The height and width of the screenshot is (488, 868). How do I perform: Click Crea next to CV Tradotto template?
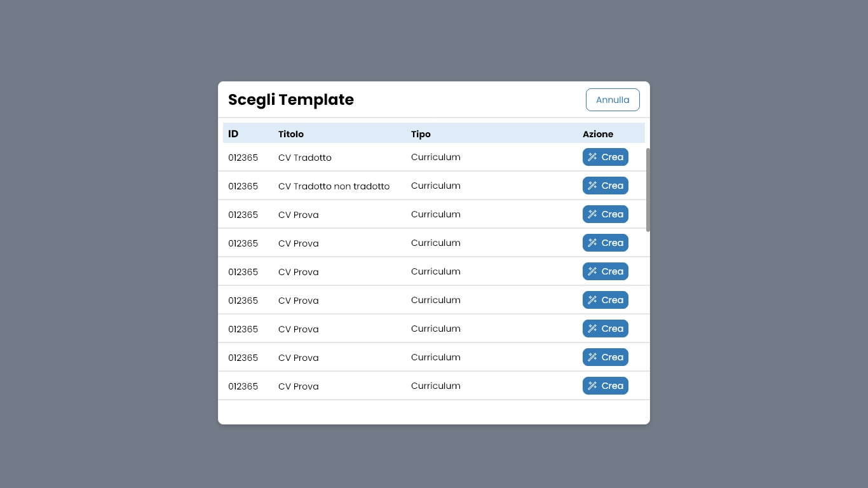[605, 157]
